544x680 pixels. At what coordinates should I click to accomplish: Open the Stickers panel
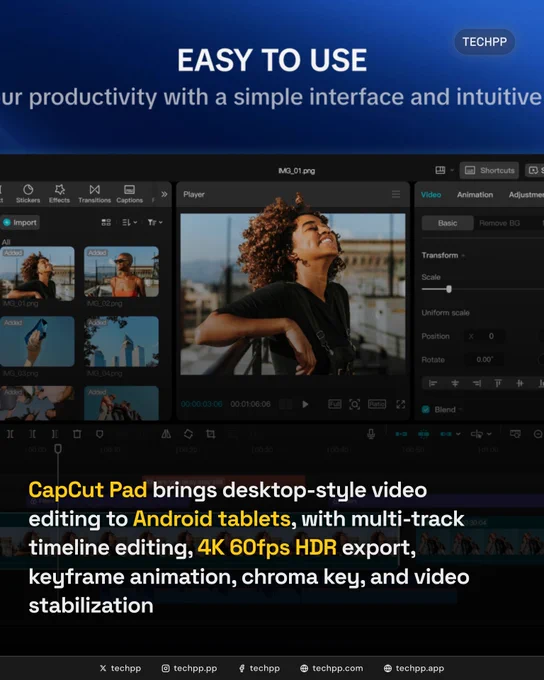pyautogui.click(x=28, y=193)
